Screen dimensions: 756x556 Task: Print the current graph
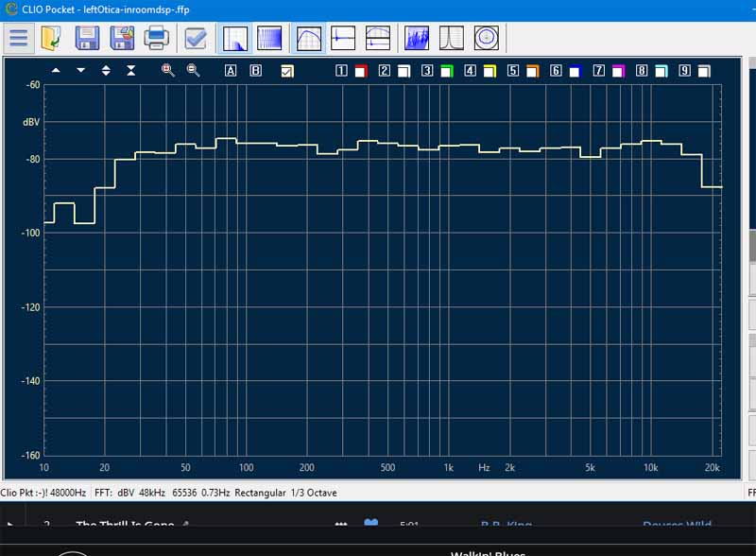point(156,38)
